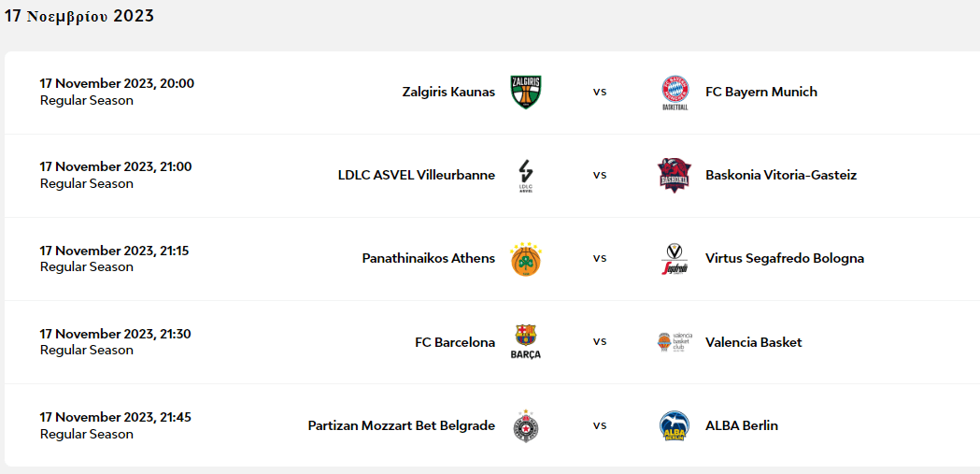Click the FC Bayern Munich basketball logo

point(675,93)
